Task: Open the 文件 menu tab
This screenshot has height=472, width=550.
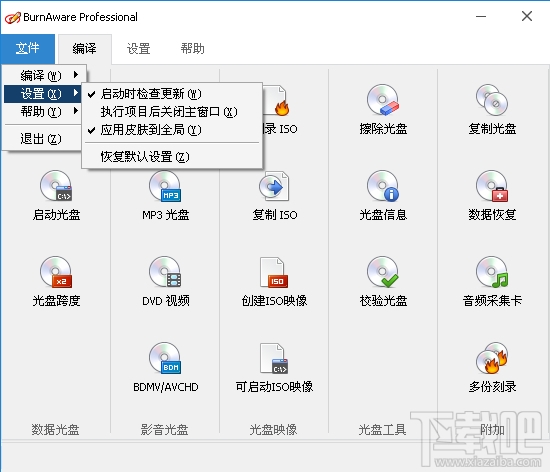Action: pos(28,49)
